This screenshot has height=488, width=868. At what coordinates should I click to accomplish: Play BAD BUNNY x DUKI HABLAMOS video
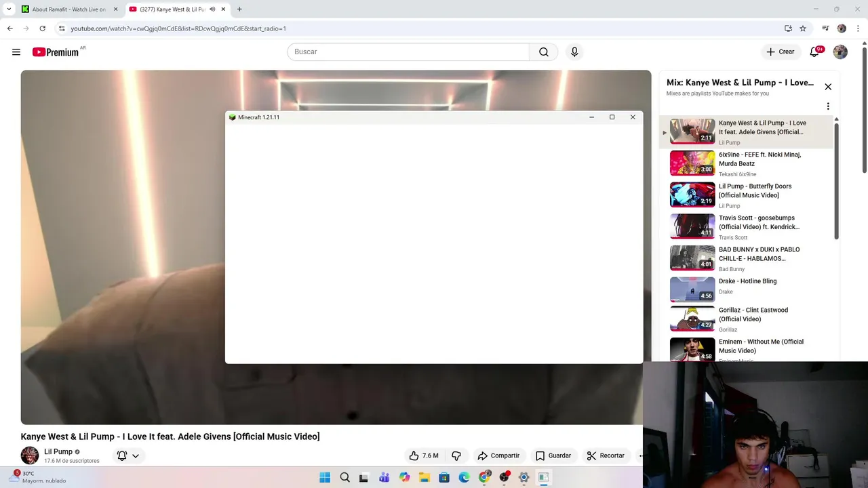(x=746, y=258)
